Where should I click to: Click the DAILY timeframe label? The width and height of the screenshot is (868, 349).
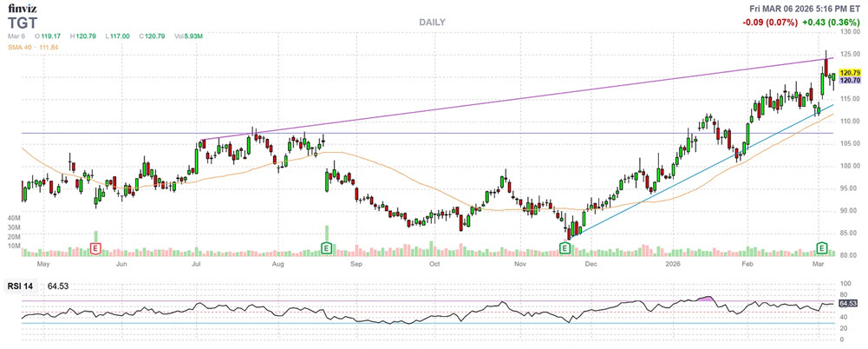(432, 23)
